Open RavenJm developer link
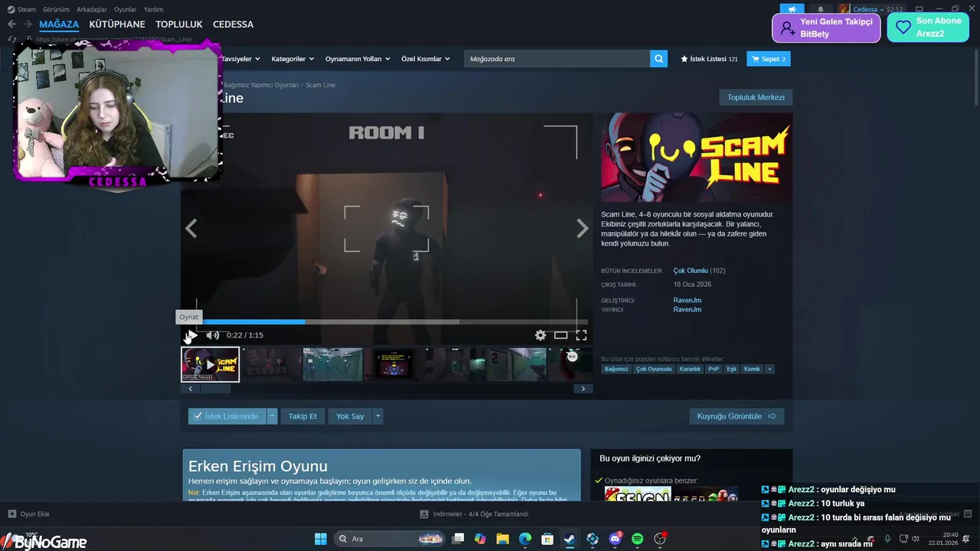Screen dimensions: 980x551 tap(687, 300)
